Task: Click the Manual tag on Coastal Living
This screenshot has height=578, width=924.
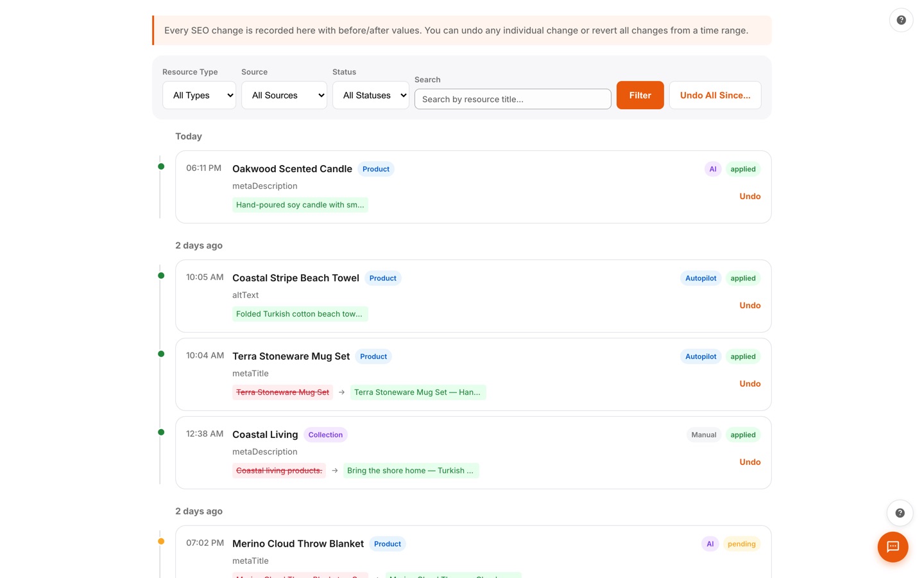Action: point(704,435)
